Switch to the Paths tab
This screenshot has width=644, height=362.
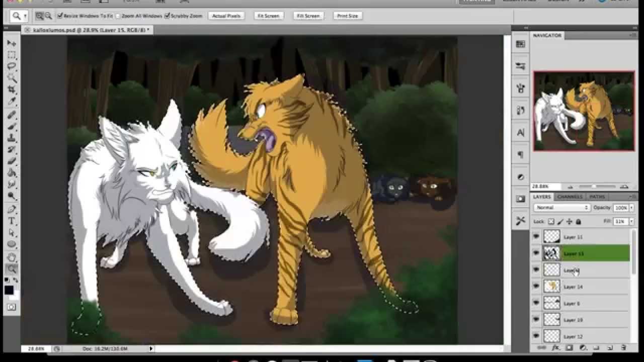(597, 197)
